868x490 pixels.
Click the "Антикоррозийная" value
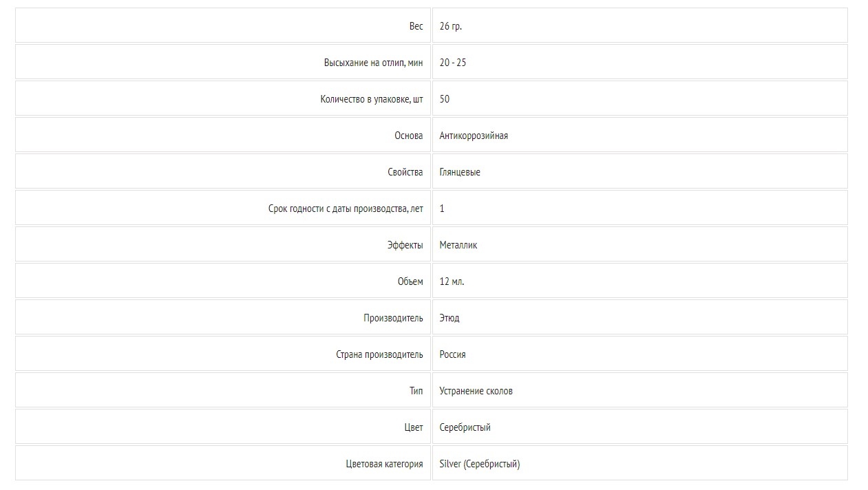474,136
